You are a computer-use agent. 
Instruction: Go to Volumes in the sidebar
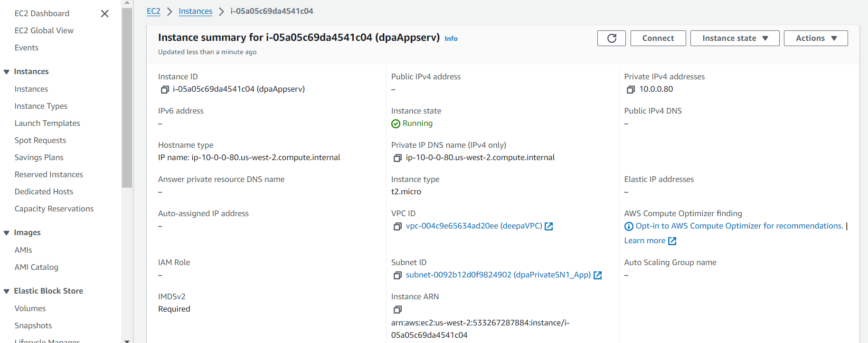point(30,308)
